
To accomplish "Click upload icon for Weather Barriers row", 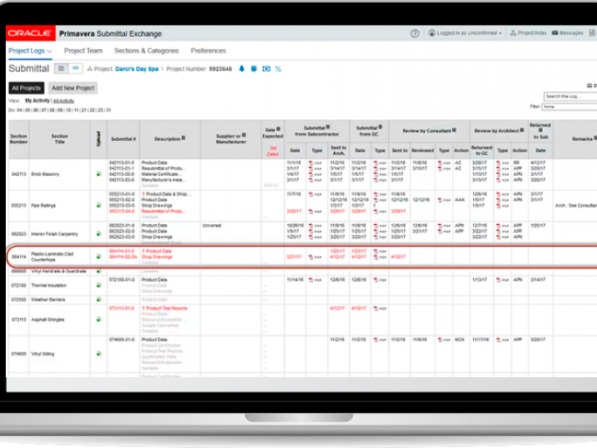I will click(x=99, y=300).
